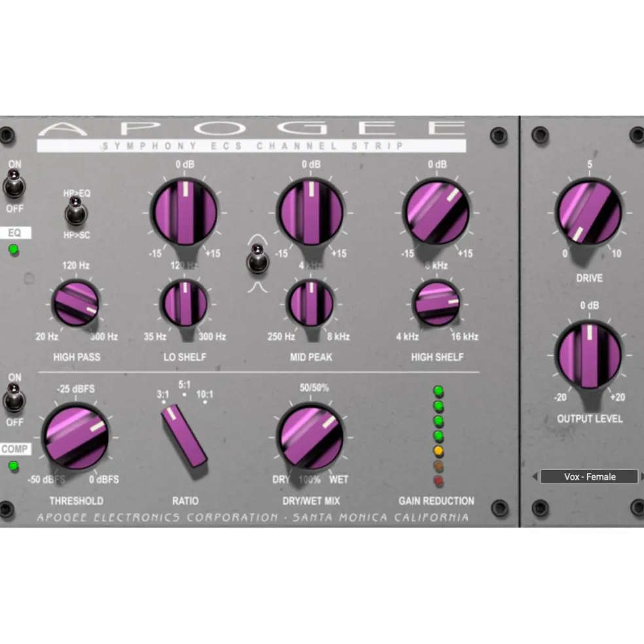Click the High Shelf frequency knob
This screenshot has width=644, height=644.
pyautogui.click(x=437, y=304)
